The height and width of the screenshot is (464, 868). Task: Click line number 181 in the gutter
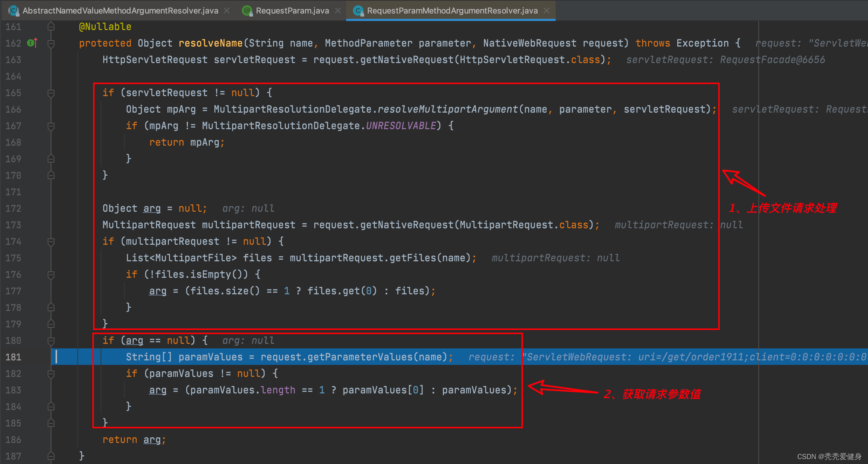click(x=13, y=357)
